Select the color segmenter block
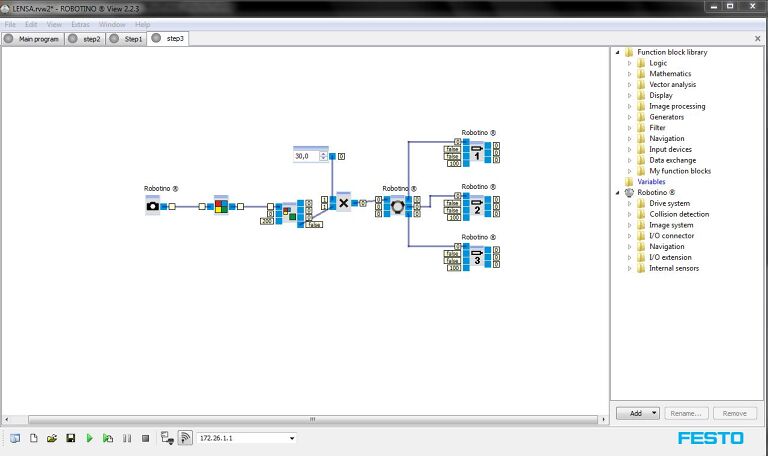This screenshot has width=768, height=456. point(221,206)
